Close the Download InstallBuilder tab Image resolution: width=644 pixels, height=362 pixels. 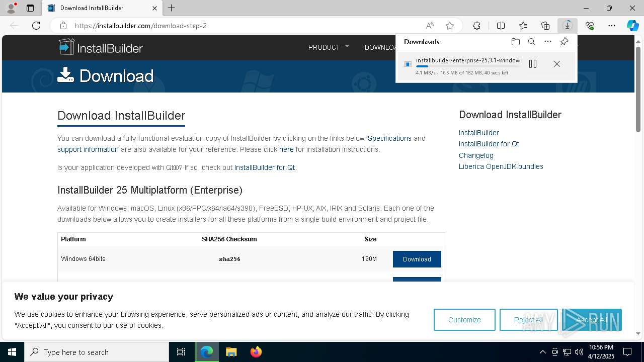(155, 8)
